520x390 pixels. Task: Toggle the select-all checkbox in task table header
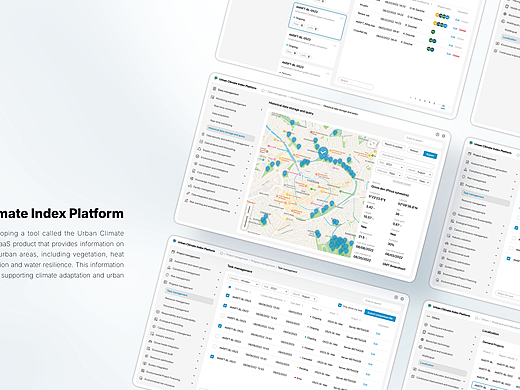[229, 287]
